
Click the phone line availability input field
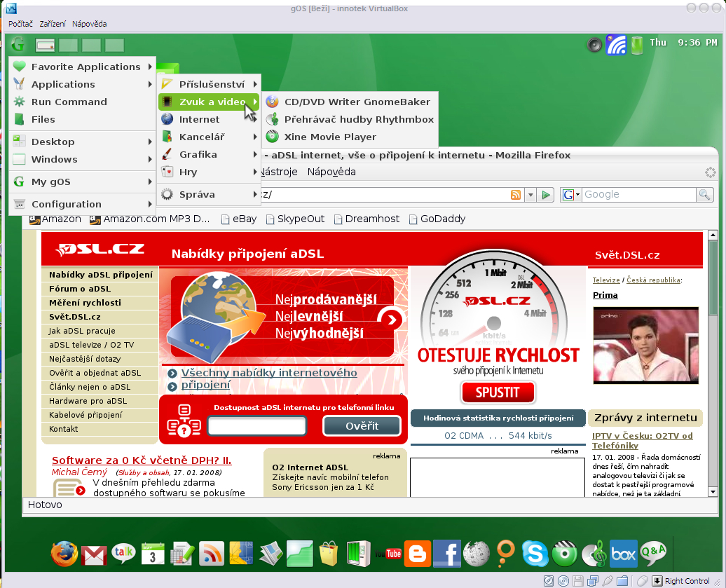(x=257, y=426)
